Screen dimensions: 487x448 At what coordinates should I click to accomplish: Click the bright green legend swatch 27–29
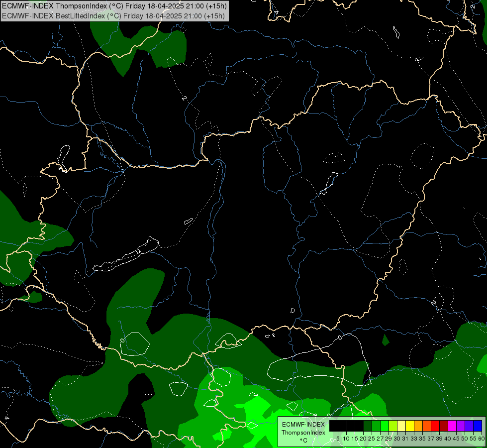coord(385,426)
